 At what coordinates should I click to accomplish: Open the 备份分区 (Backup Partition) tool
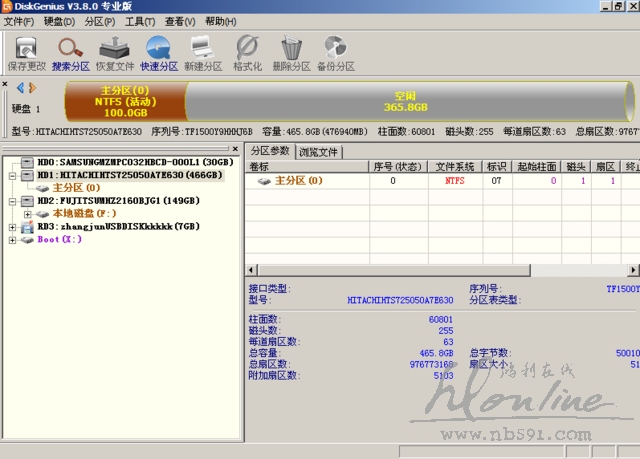[x=334, y=52]
